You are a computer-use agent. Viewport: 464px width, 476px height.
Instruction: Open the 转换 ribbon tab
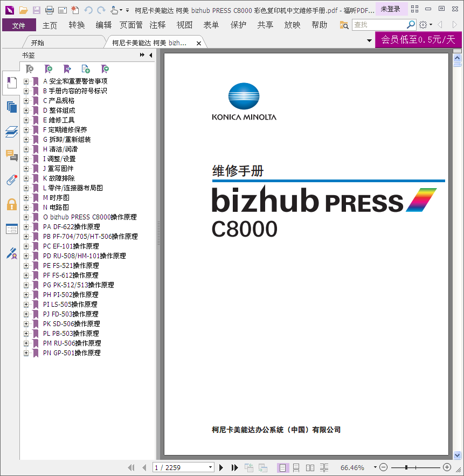click(77, 25)
